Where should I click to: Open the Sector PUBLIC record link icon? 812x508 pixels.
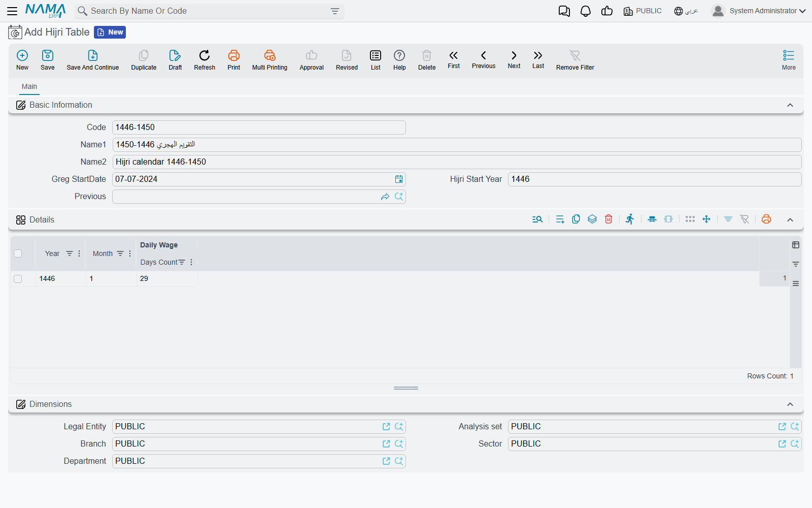(782, 444)
